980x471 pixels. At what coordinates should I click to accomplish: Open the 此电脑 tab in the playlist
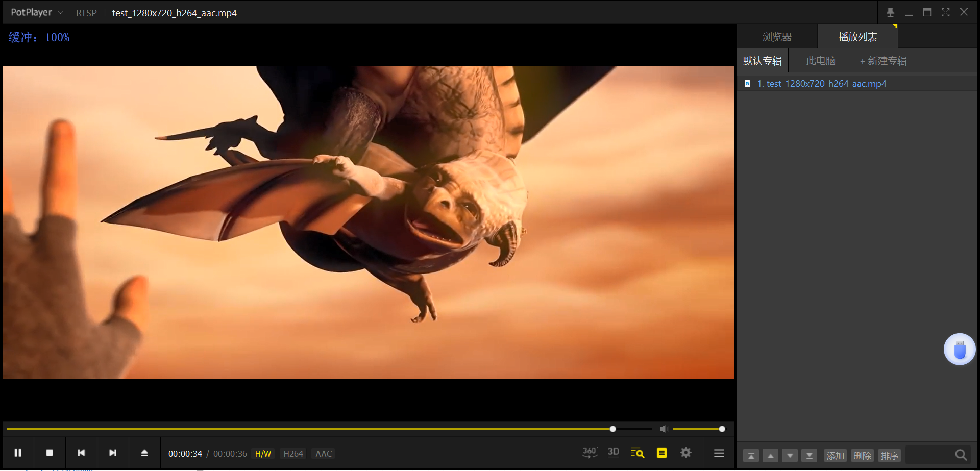821,61
